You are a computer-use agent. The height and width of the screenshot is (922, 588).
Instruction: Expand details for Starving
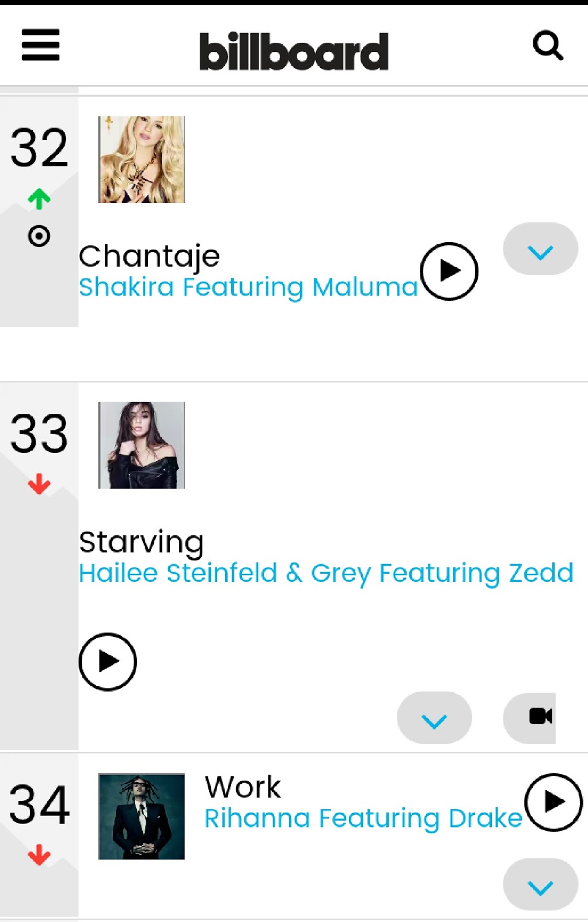pos(434,718)
